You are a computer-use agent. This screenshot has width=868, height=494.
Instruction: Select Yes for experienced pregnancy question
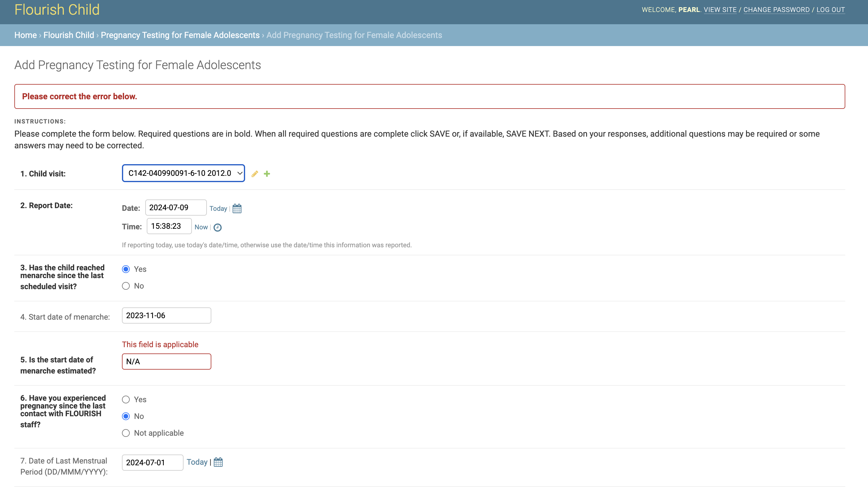(x=126, y=400)
